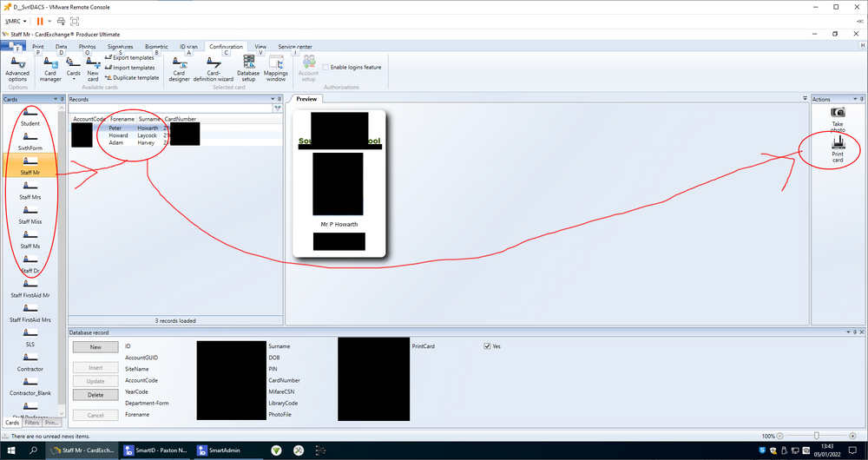The image size is (868, 460).
Task: Open the Records filter icon
Action: [278, 109]
